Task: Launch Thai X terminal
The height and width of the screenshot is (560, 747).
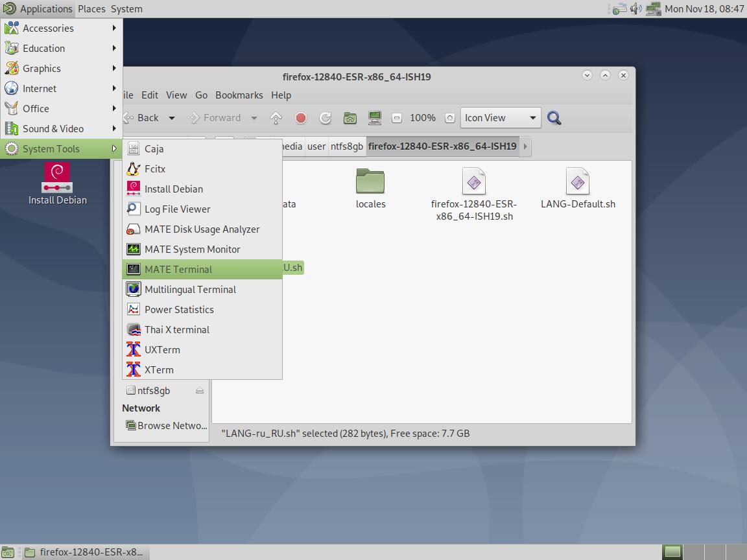Action: 202,329
